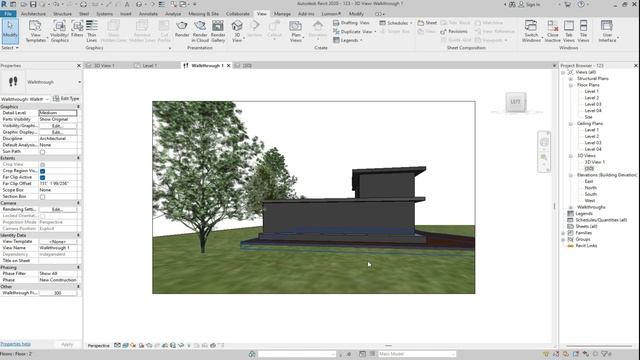Viewport: 640px width, 360px height.
Task: Click the Edit Type button
Action: 66,99
